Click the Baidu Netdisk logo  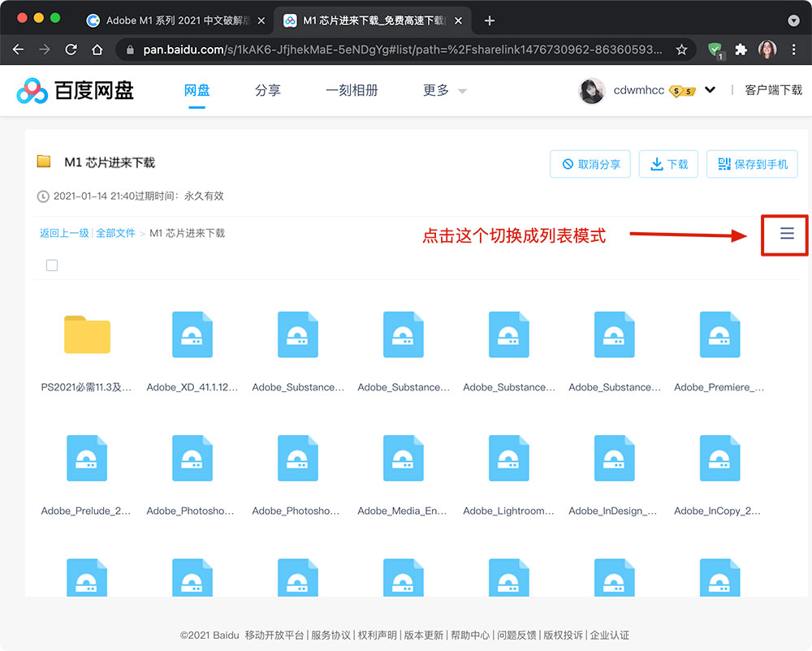click(75, 91)
